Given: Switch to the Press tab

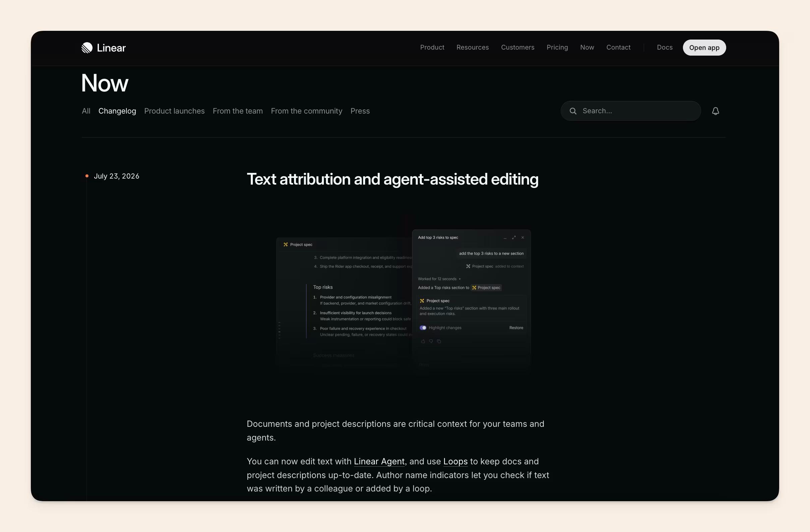Looking at the screenshot, I should 360,111.
